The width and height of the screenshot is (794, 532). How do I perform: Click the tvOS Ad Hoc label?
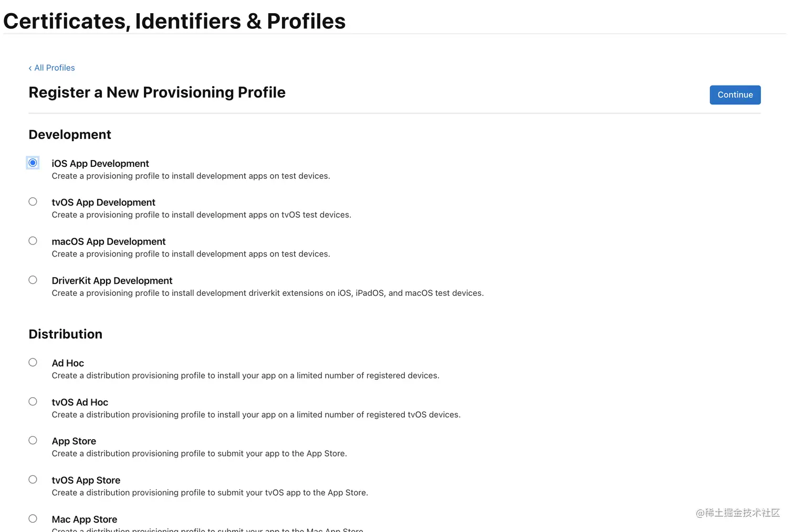80,402
